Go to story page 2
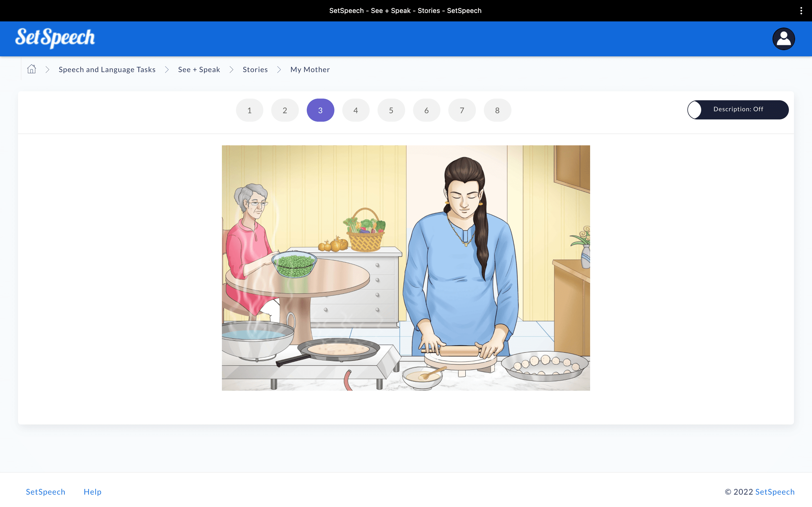Image resolution: width=812 pixels, height=507 pixels. pos(285,110)
